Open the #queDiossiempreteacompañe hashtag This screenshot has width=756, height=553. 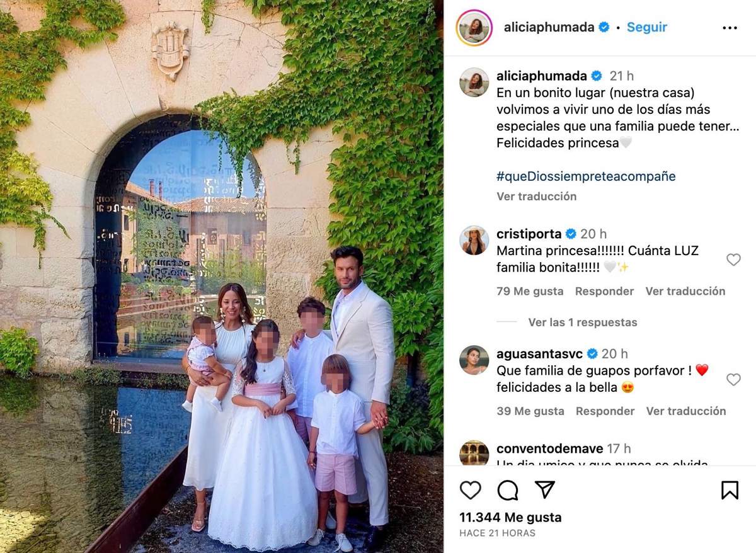point(586,176)
